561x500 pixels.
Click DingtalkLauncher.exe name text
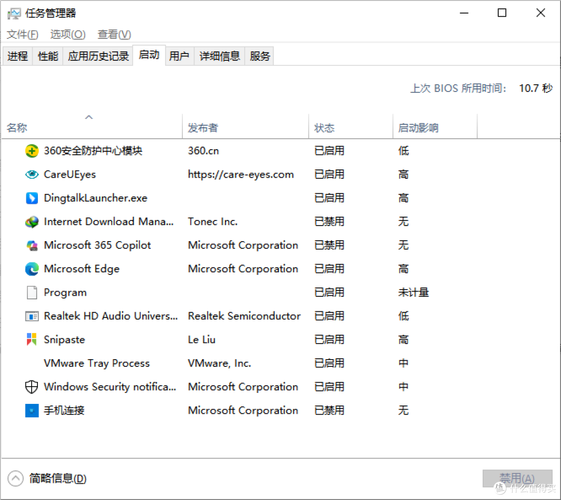click(96, 198)
